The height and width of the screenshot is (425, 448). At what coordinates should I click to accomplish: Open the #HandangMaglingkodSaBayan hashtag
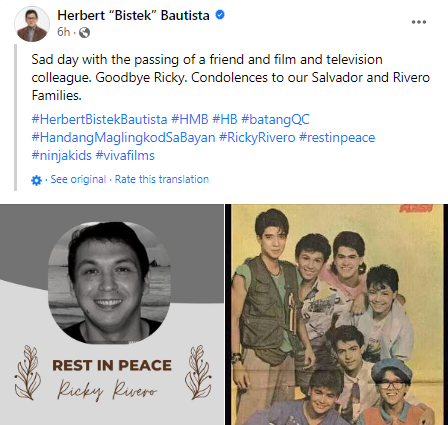123,138
